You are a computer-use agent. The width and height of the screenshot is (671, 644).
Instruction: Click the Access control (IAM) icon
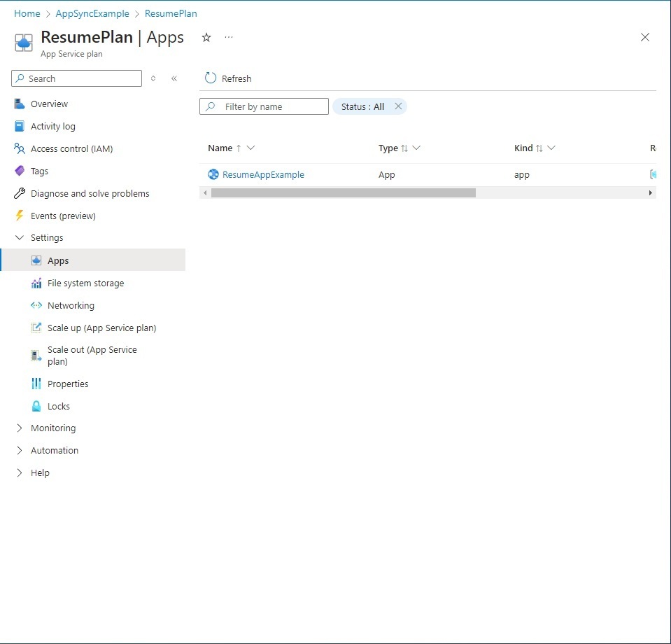tap(17, 148)
